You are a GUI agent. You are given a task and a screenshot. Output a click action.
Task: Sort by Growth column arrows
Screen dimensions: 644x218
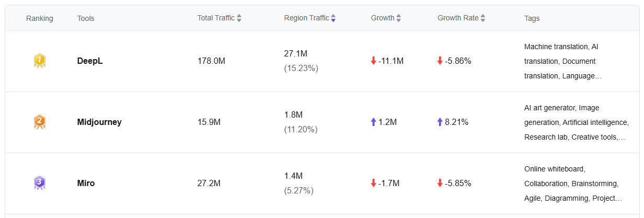click(399, 18)
